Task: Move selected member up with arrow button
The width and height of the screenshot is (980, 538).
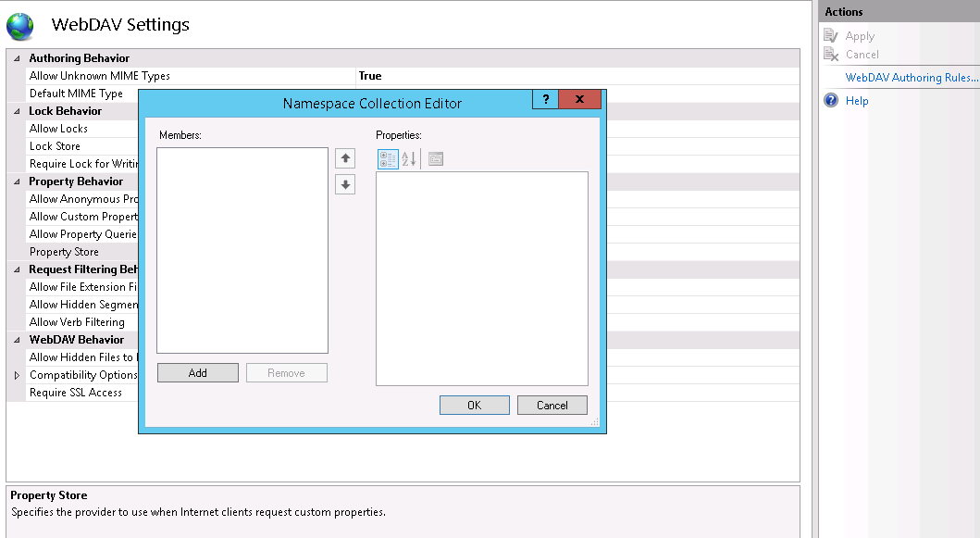Action: pyautogui.click(x=345, y=158)
